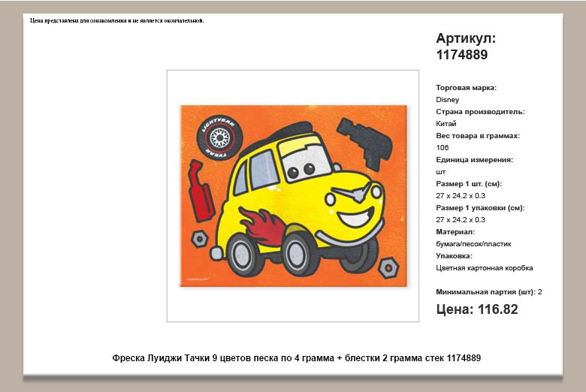The image size is (586, 392).
Task: Click the 'Вес товара в граммах:' label
Action: (x=478, y=136)
